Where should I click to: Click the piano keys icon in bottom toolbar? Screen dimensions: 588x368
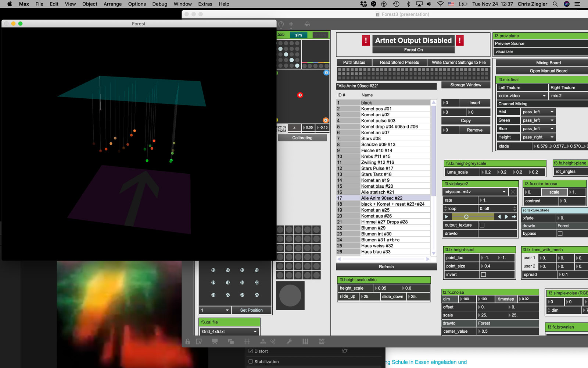[305, 342]
